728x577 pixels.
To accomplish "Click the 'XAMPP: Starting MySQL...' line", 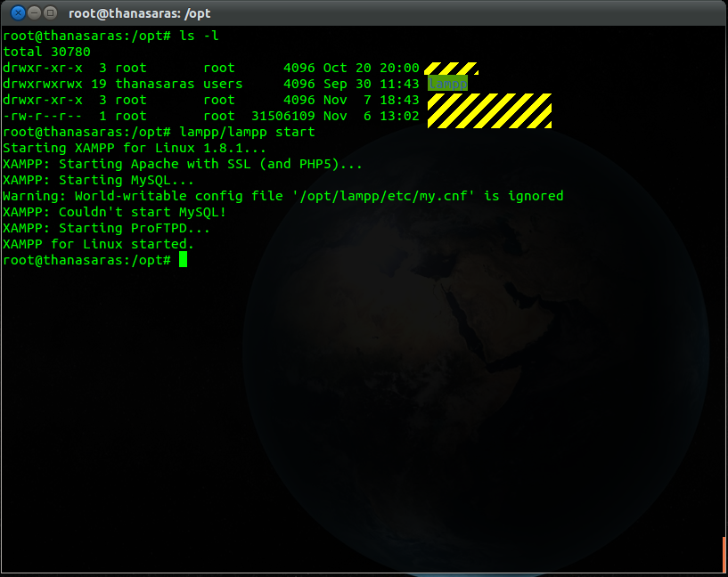I will [x=98, y=180].
